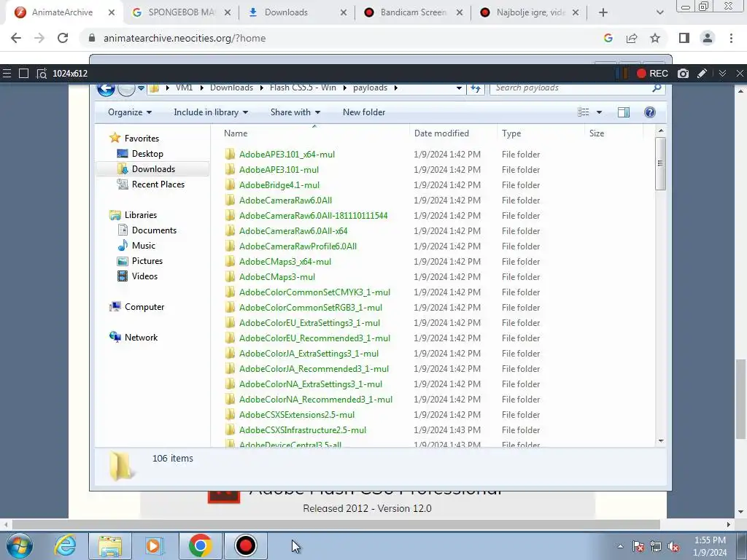The width and height of the screenshot is (747, 560).
Task: Click Downloads in breadcrumb path
Action: 231,87
